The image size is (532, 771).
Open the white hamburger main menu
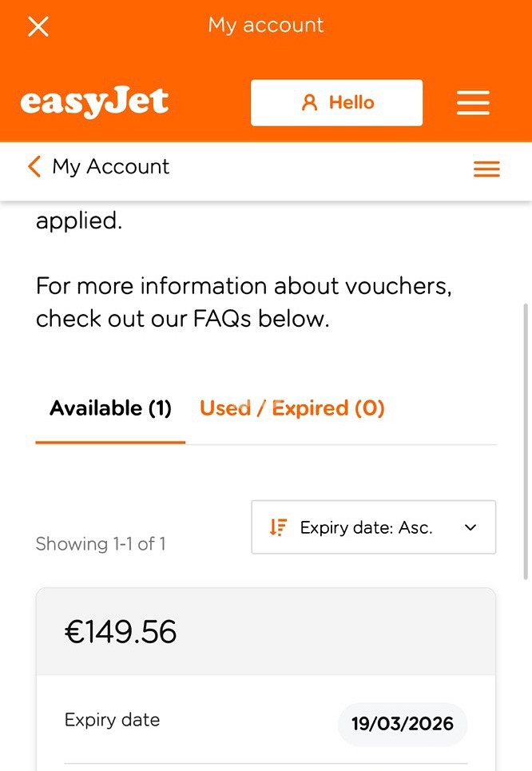coord(473,103)
